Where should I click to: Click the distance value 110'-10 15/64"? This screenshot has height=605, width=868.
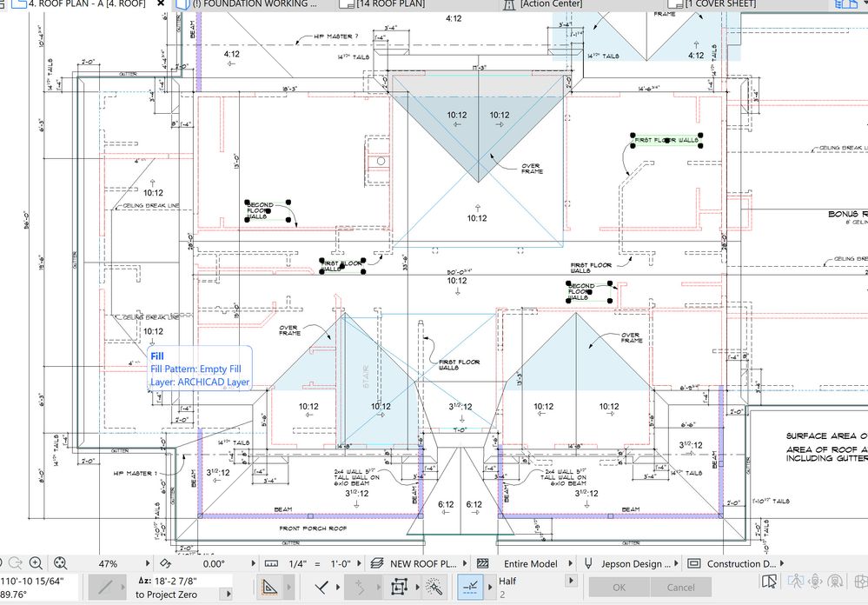tap(32, 581)
